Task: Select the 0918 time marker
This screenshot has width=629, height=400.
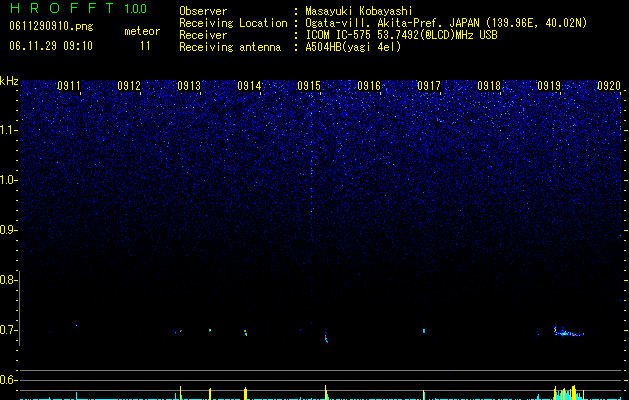Action: tap(489, 85)
